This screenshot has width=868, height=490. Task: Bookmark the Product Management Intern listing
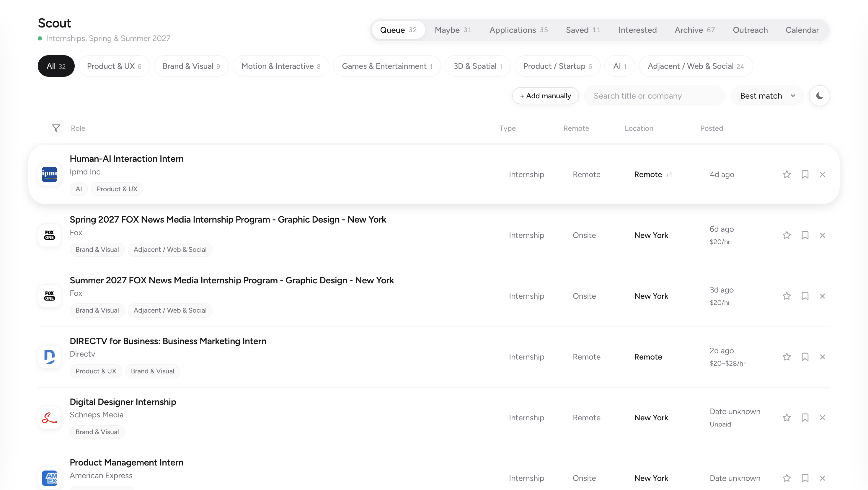pos(805,478)
